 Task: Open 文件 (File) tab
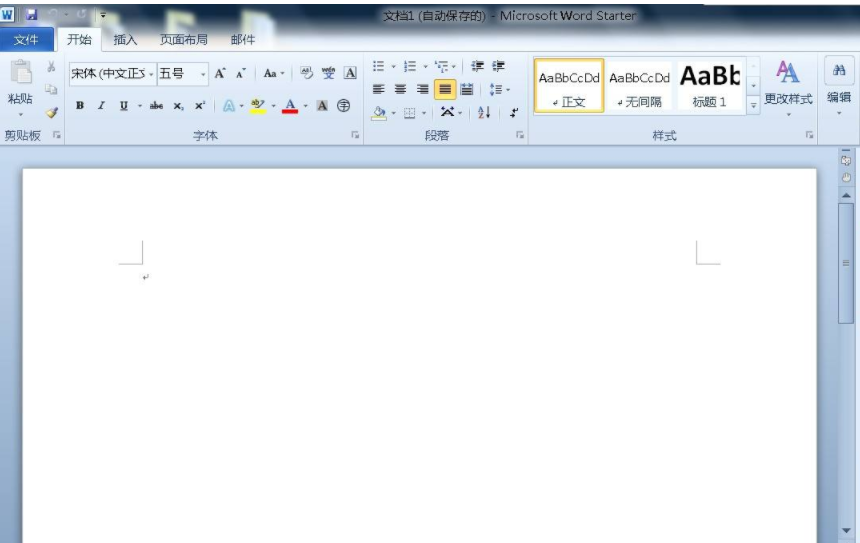coord(26,39)
